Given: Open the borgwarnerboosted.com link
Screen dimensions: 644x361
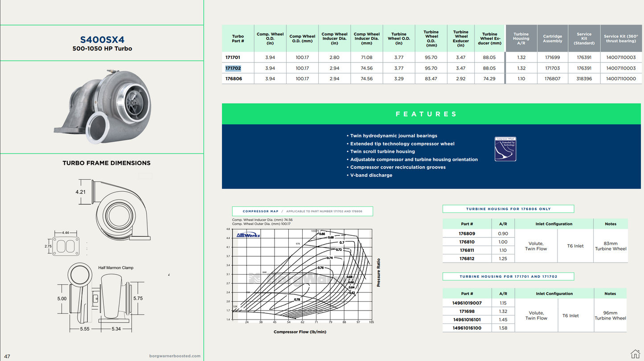Looking at the screenshot, I should [175, 356].
